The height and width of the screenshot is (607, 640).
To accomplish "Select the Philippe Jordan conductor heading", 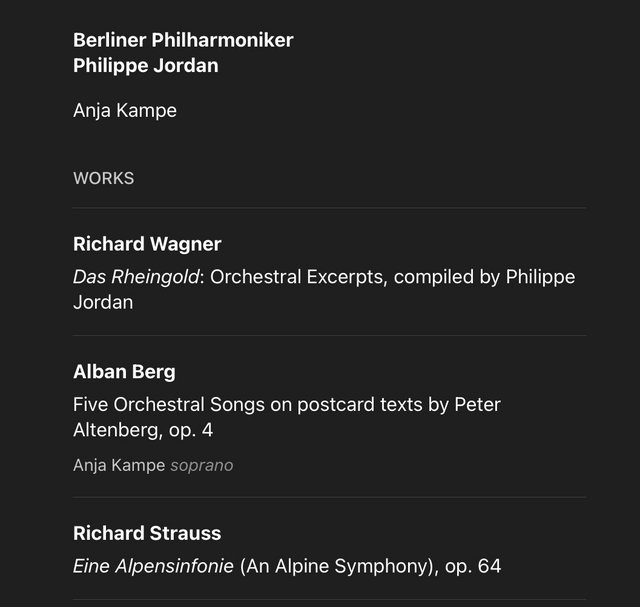I will [146, 66].
